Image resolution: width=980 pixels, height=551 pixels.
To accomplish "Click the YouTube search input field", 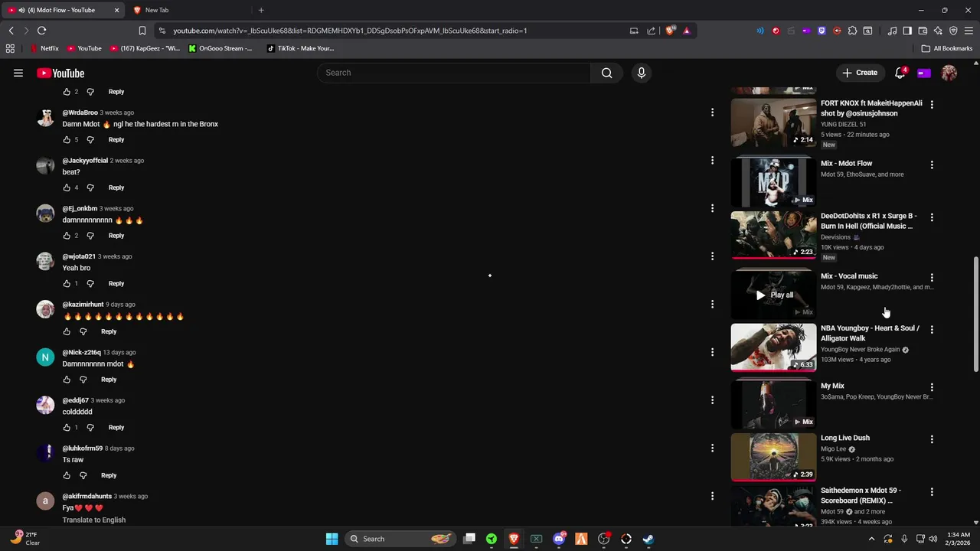I will [x=453, y=73].
